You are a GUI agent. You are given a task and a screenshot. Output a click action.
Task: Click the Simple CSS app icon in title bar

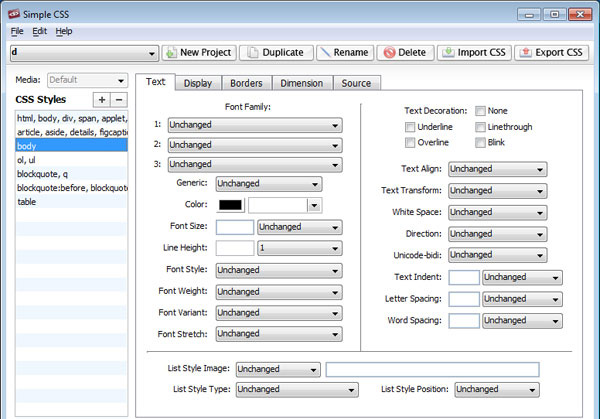click(14, 14)
